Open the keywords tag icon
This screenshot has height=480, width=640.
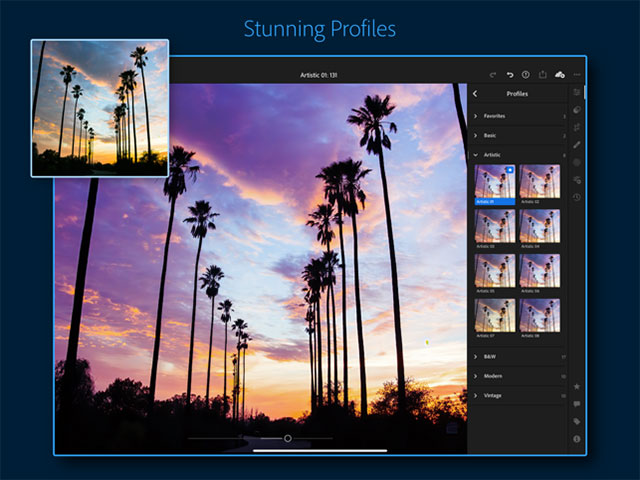[x=577, y=421]
